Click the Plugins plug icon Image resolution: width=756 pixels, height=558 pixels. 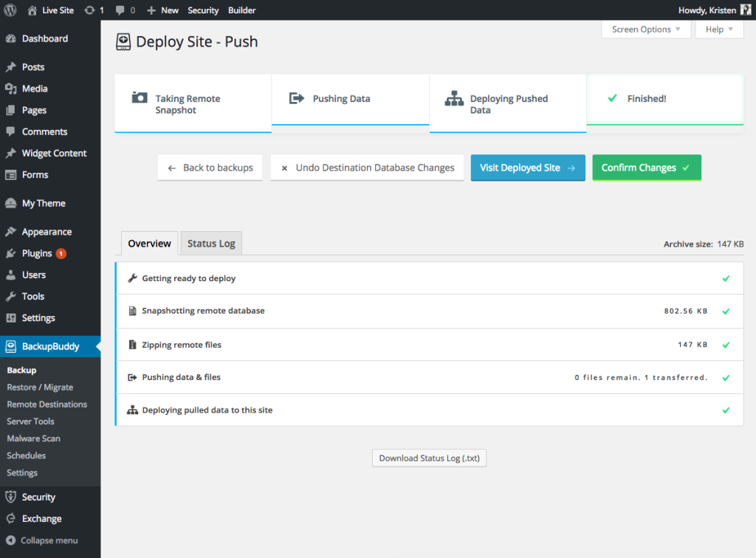pyautogui.click(x=10, y=253)
